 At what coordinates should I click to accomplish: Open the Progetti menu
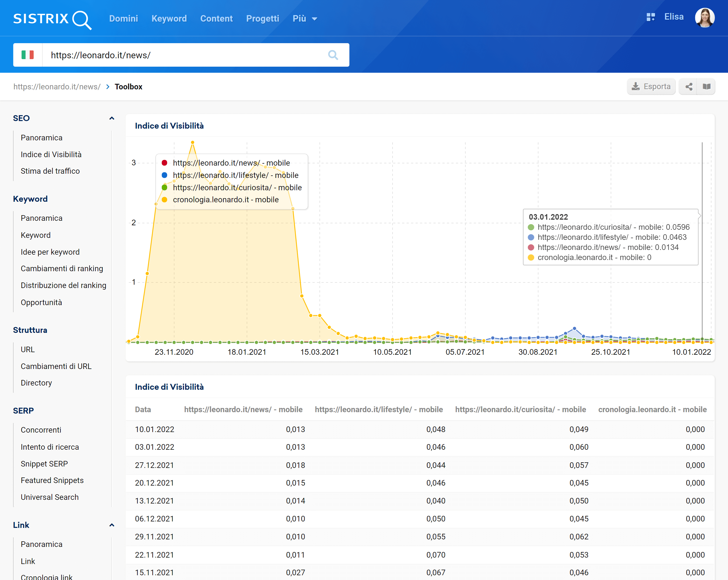(x=262, y=18)
